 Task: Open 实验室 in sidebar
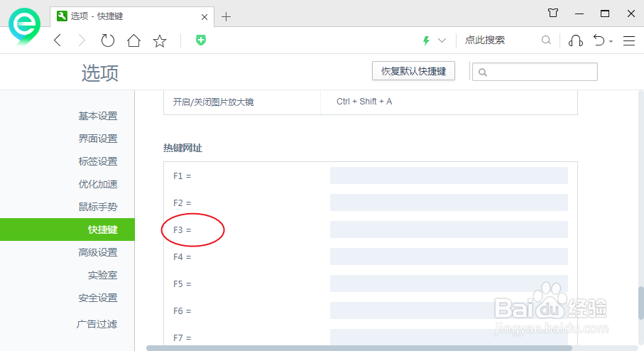103,275
